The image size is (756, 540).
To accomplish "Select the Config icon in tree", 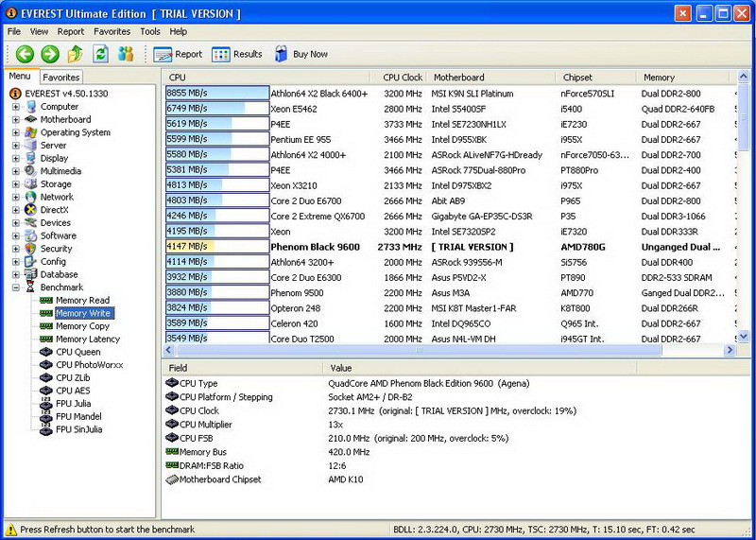I will click(x=30, y=262).
